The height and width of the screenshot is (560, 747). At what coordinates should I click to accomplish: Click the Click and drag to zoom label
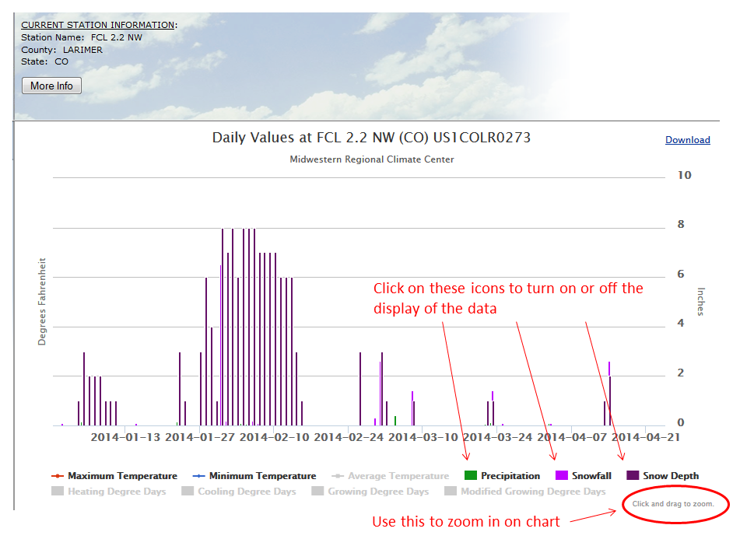(x=674, y=504)
